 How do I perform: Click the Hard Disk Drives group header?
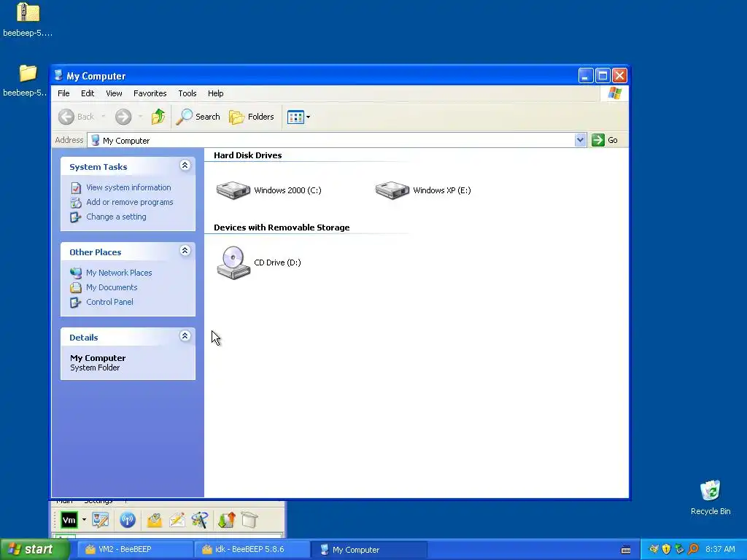pos(248,155)
